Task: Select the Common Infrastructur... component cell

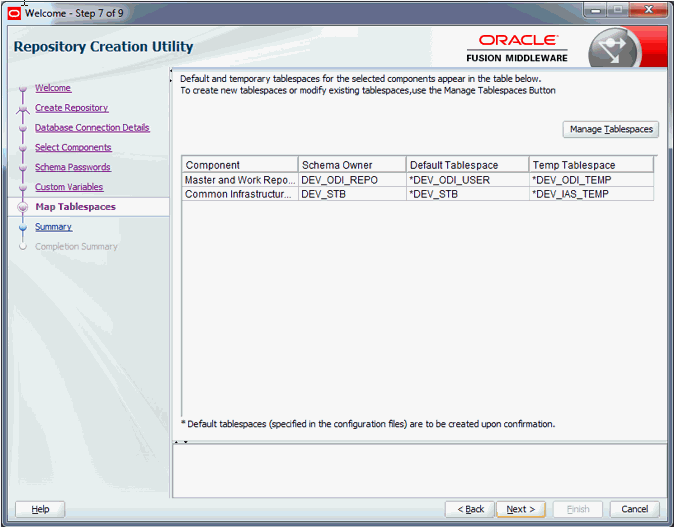Action: pyautogui.click(x=240, y=194)
